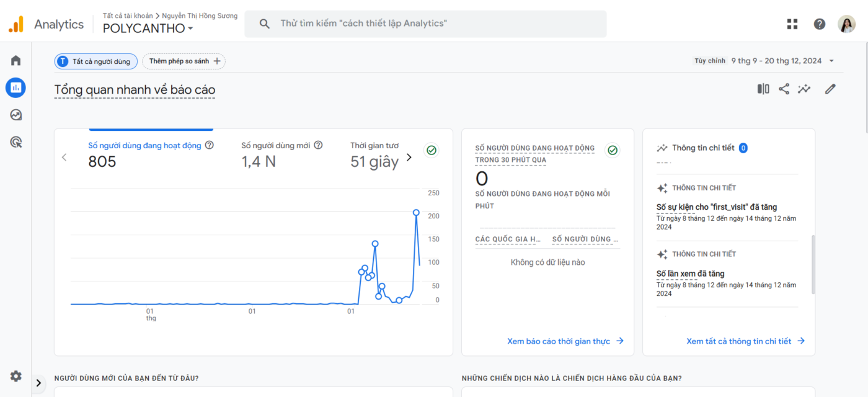Focus the Analytics search field
Image resolution: width=868 pixels, height=397 pixels.
425,24
